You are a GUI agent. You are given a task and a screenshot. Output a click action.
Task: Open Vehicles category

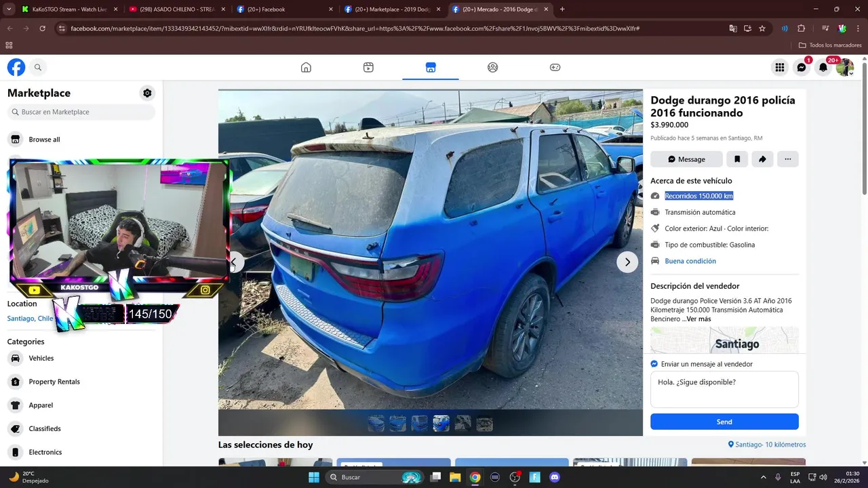(81, 359)
